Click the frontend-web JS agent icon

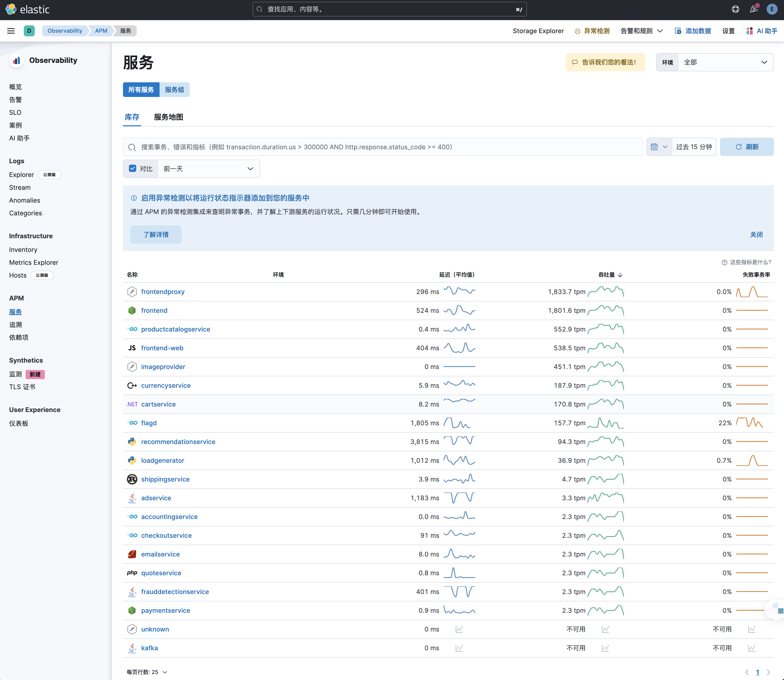click(x=132, y=348)
